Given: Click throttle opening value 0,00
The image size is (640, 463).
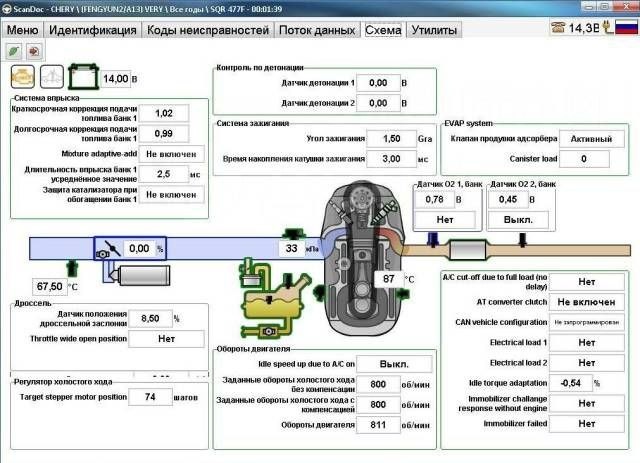Looking at the screenshot, I should tap(139, 249).
